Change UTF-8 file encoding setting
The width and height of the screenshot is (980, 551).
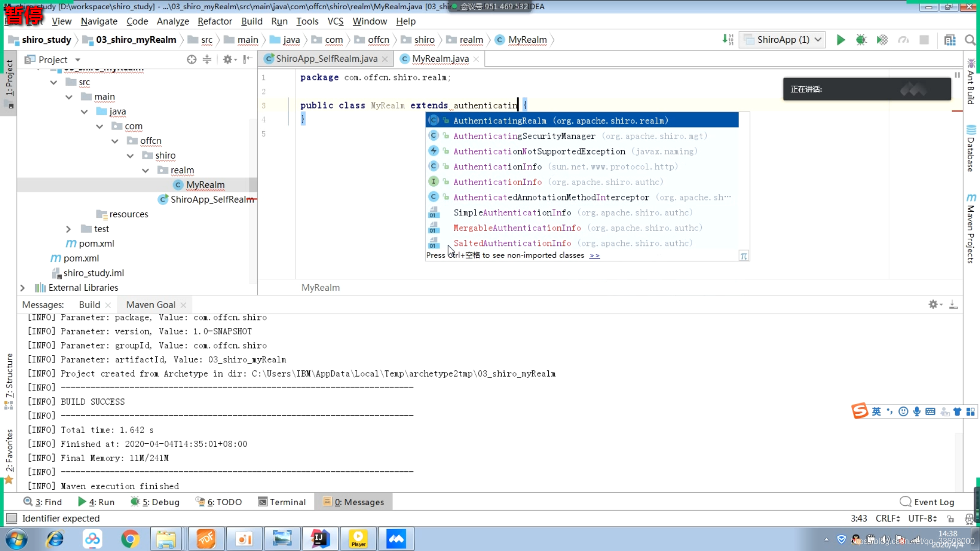[x=923, y=518]
